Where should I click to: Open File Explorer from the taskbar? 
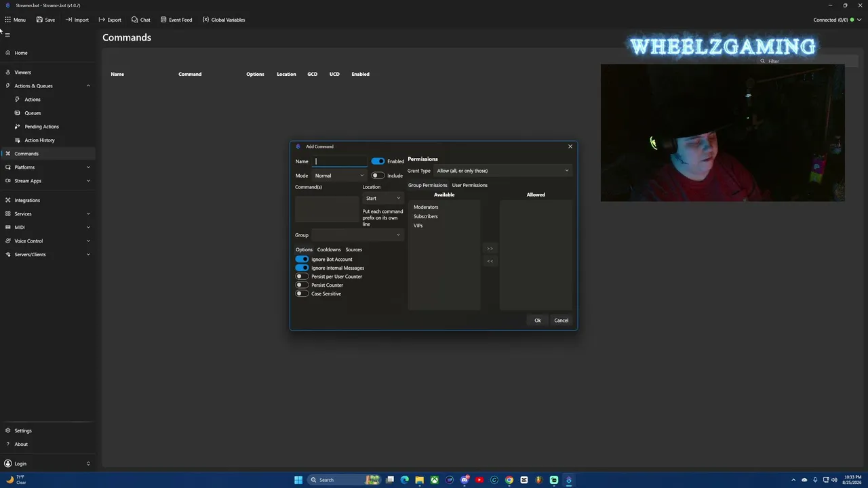pos(420,480)
